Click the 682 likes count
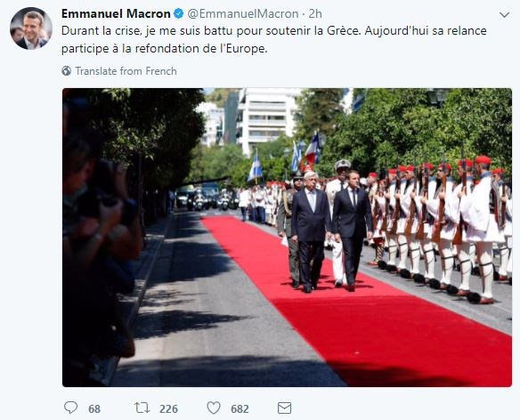Screen dimensions: 520x420 coord(240,408)
